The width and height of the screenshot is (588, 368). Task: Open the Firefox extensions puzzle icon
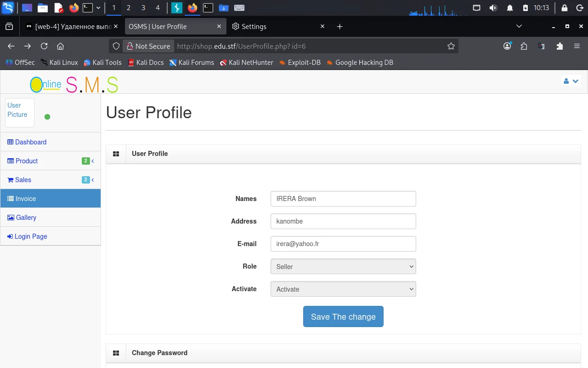(560, 46)
